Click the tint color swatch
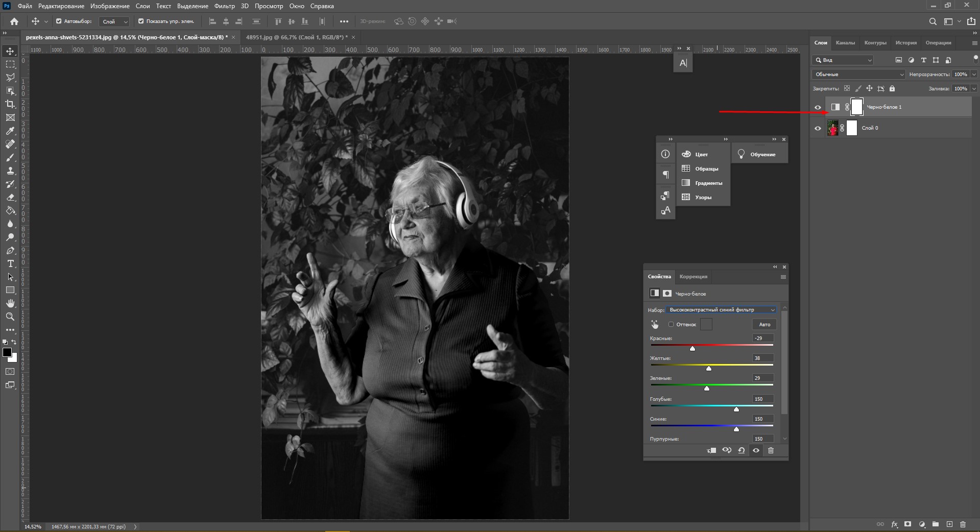The width and height of the screenshot is (980, 532). tap(706, 324)
